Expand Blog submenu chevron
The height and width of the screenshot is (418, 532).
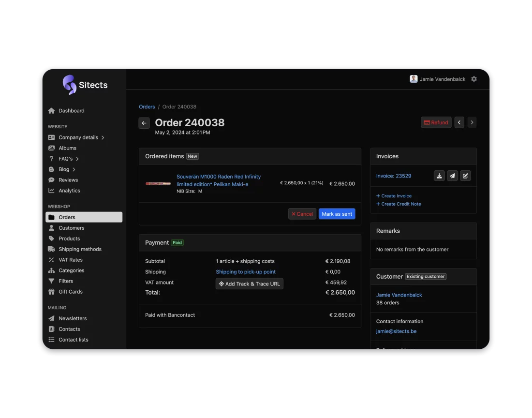coord(74,170)
